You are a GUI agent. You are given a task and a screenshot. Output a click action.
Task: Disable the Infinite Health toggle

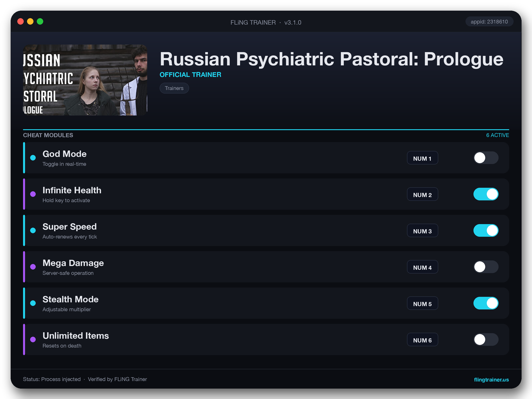486,194
